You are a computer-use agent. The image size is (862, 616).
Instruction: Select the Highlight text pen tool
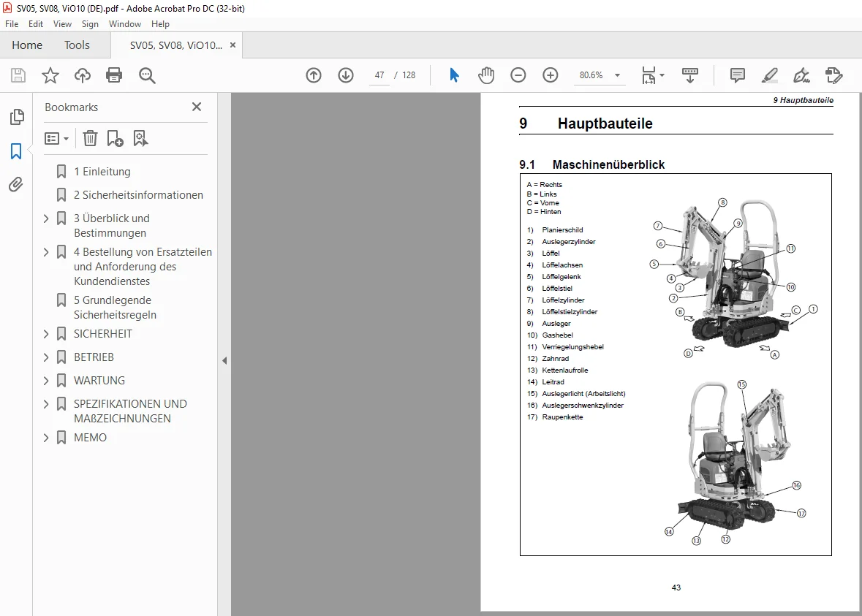click(770, 75)
